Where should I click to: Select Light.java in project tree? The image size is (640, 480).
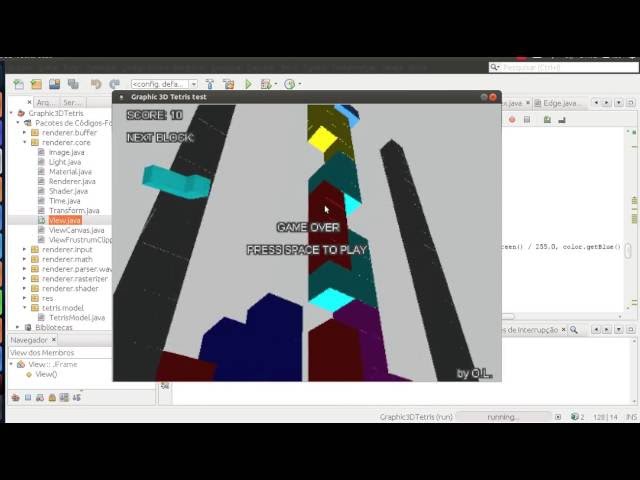tap(65, 162)
